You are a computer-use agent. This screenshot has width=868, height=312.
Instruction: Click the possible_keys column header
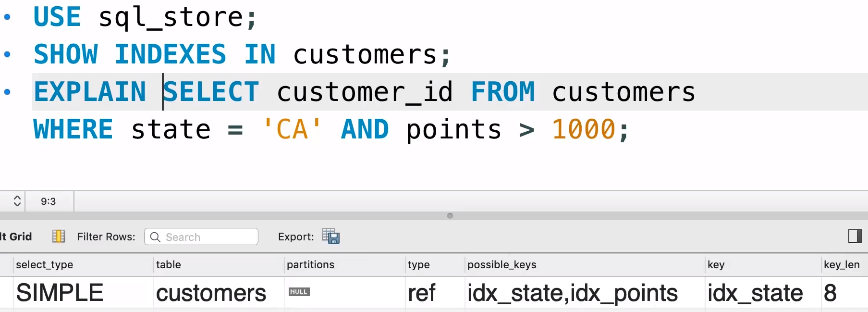501,264
